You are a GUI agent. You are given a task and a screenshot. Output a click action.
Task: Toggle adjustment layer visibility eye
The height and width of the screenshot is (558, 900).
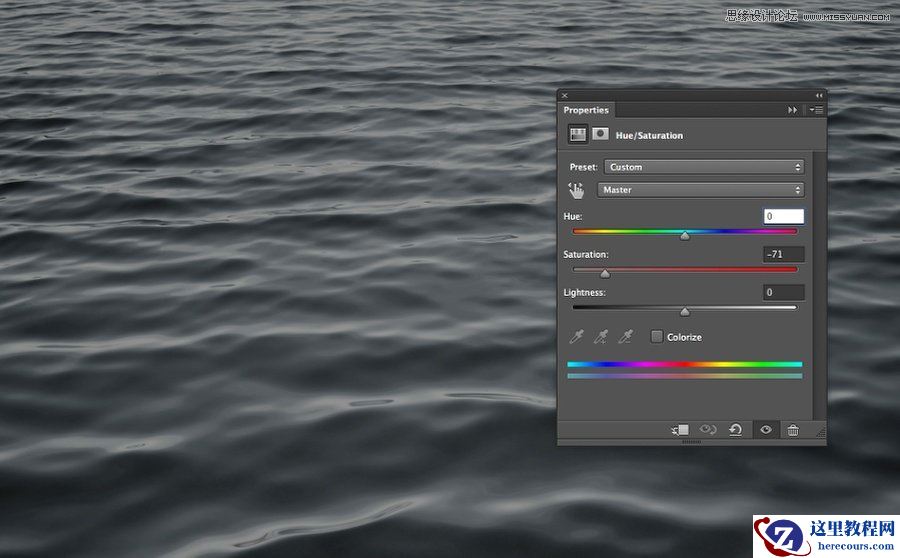pyautogui.click(x=766, y=430)
